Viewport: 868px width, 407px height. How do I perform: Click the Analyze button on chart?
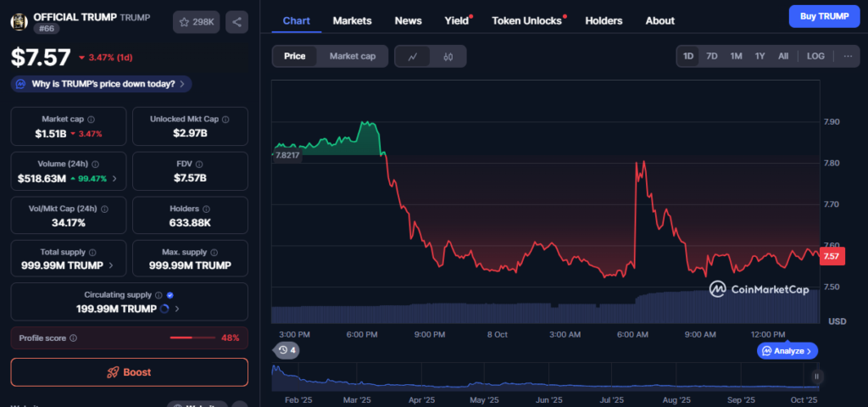(x=787, y=350)
